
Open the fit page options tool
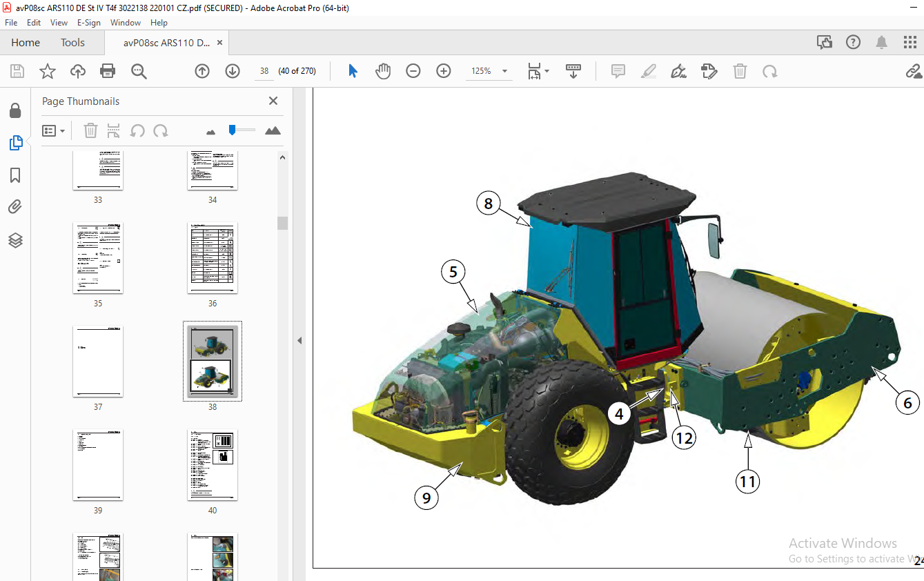coord(534,71)
